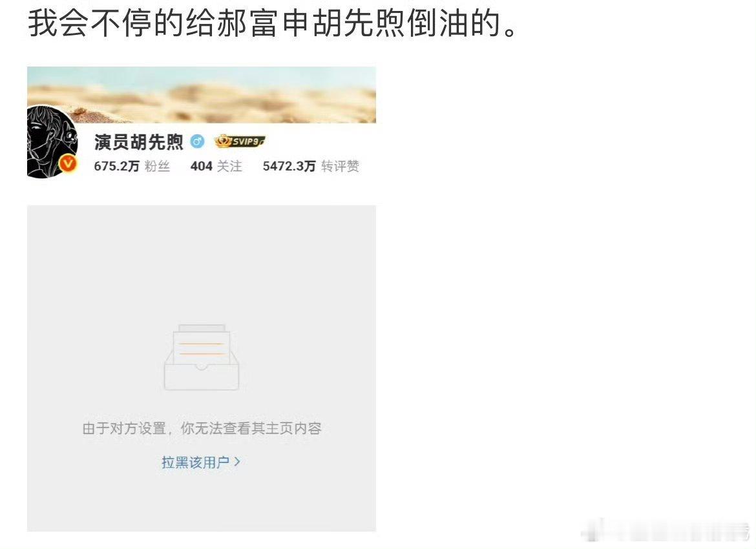756x549 pixels.
Task: Open the 404 关注 following list
Action: pyautogui.click(x=216, y=166)
